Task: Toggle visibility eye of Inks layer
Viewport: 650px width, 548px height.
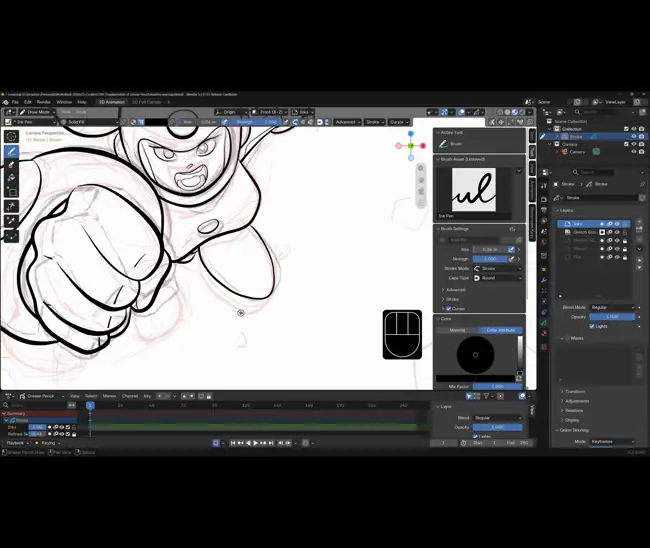Action: (x=617, y=224)
